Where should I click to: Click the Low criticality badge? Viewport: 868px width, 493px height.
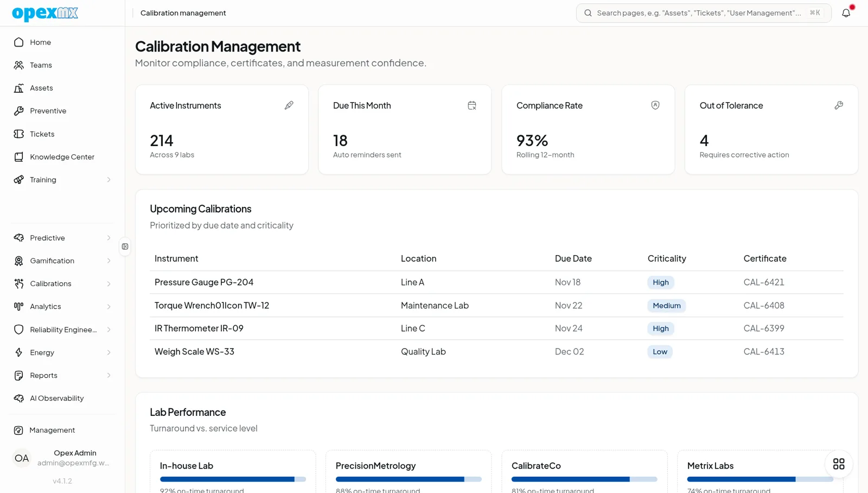pos(660,351)
